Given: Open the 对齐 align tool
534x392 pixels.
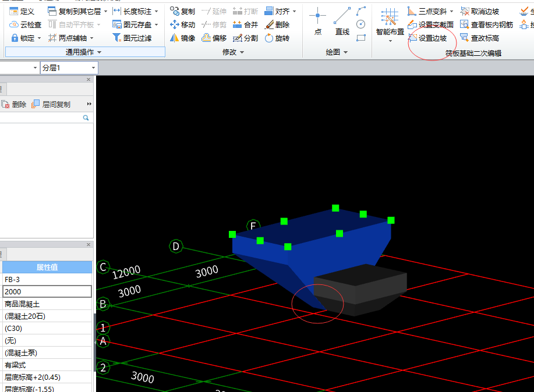Looking at the screenshot, I should [277, 12].
